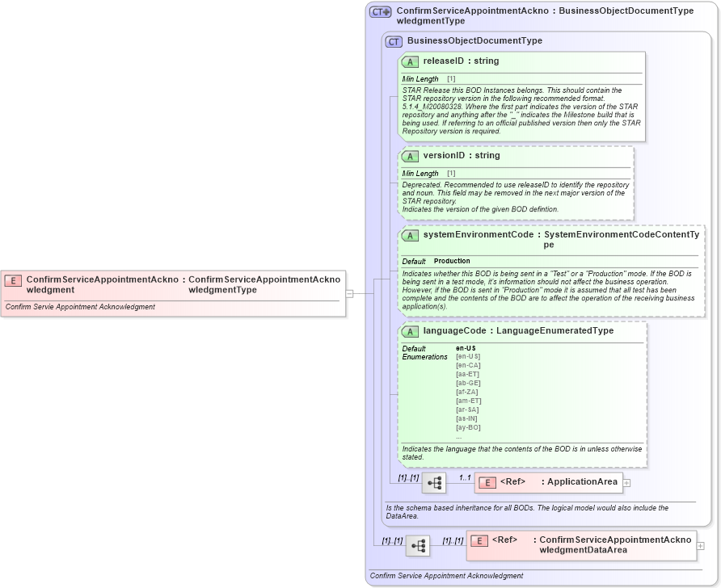Select the E icon of ConfirmServiceAppointmentAcknowledgment element
Image resolution: width=721 pixels, height=588 pixels.
[12, 281]
